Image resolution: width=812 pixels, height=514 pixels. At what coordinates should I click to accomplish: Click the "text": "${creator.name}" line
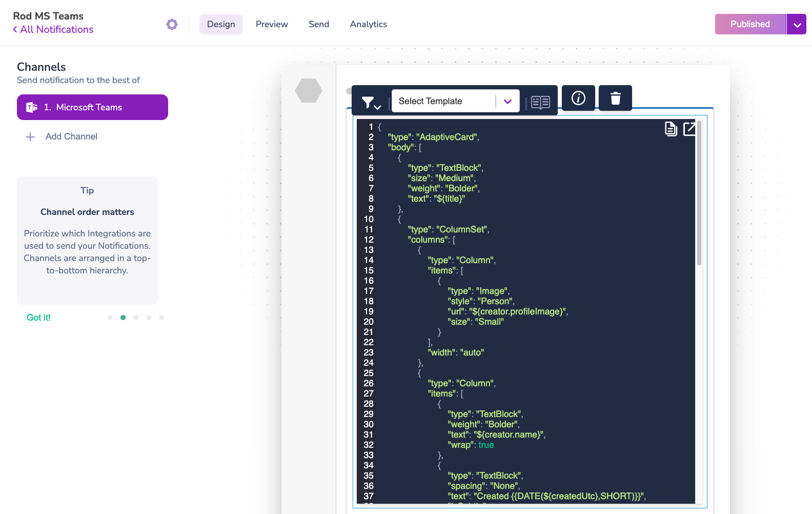pos(496,434)
